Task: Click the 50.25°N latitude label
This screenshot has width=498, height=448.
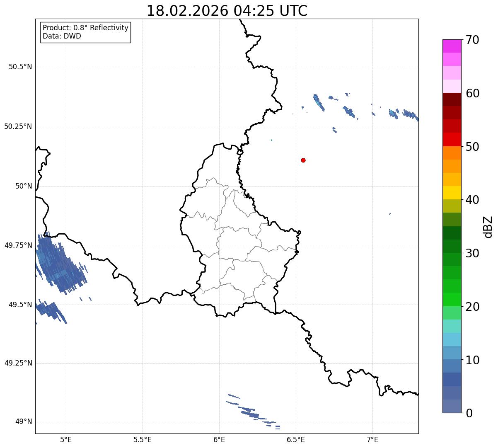Action: (18, 126)
